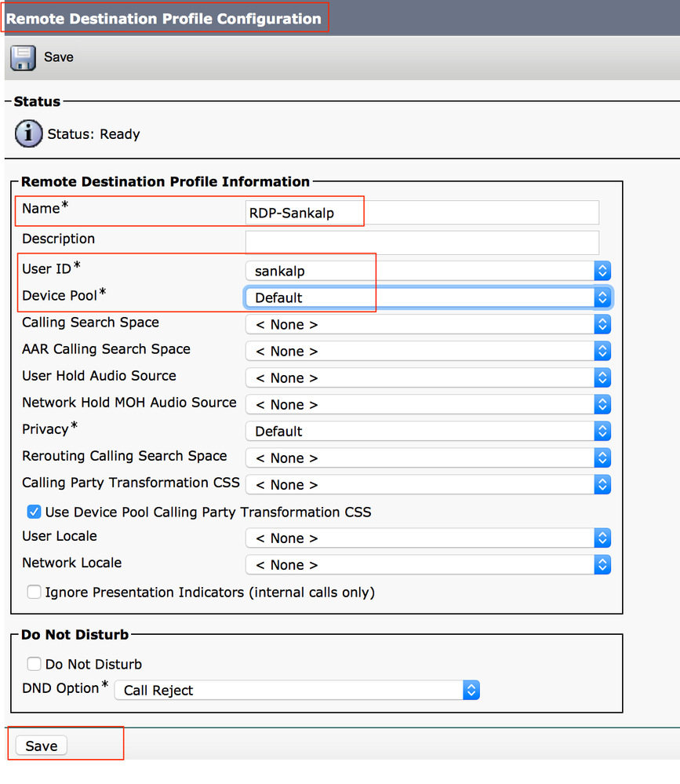
Task: Click the 'Status: Ready' text
Action: (93, 134)
